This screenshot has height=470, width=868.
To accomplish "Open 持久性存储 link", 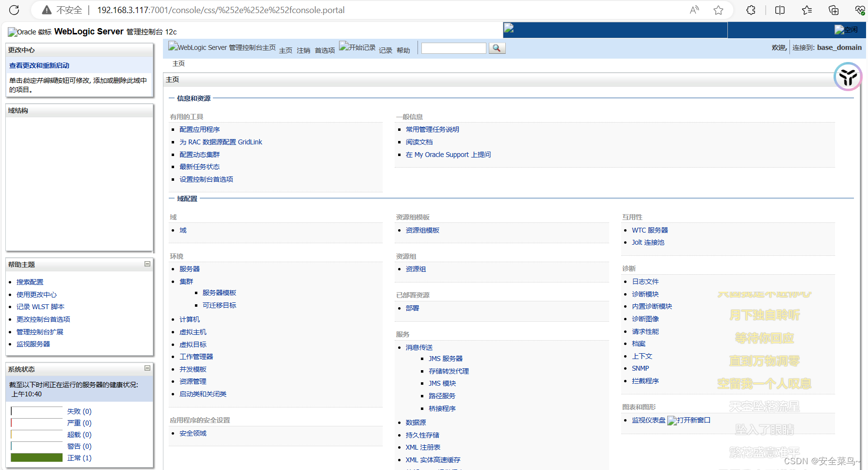I will pos(422,435).
